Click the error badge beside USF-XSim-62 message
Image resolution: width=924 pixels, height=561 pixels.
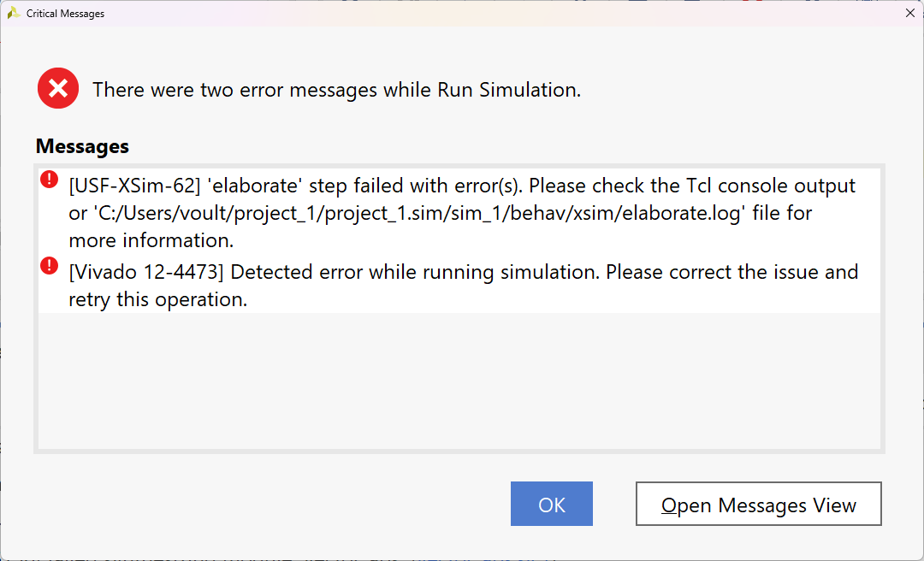pyautogui.click(x=49, y=177)
